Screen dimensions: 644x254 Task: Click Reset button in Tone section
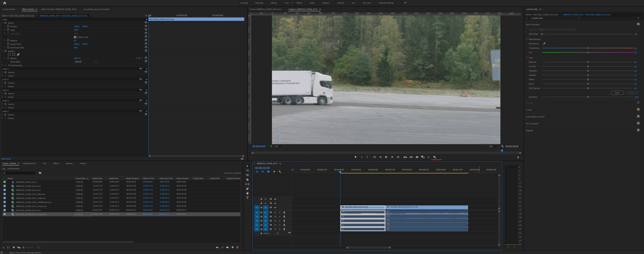pos(617,93)
